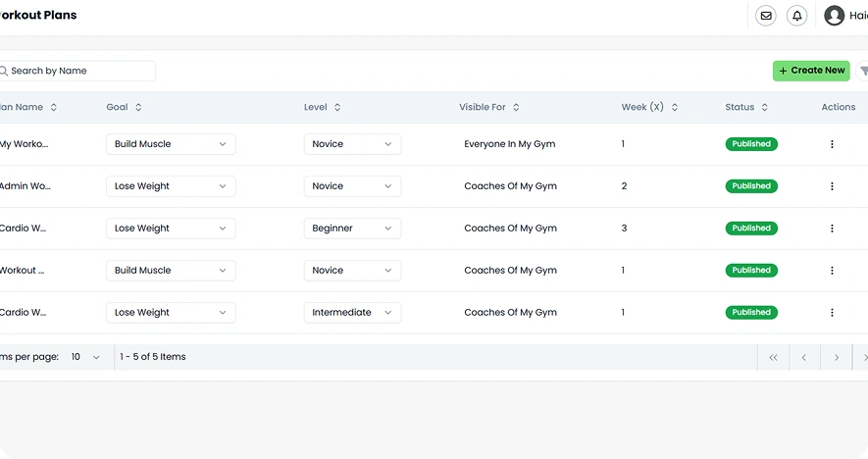Sort by Level column arrows

point(337,108)
